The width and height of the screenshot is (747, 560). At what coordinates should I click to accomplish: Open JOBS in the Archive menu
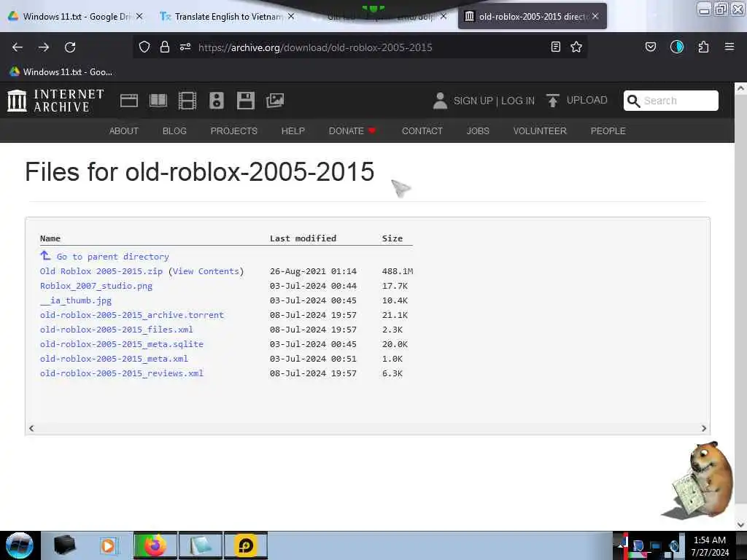pyautogui.click(x=478, y=131)
